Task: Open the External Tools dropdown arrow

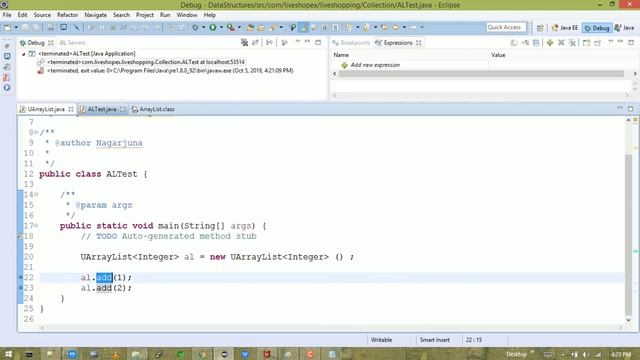Action: [x=240, y=27]
